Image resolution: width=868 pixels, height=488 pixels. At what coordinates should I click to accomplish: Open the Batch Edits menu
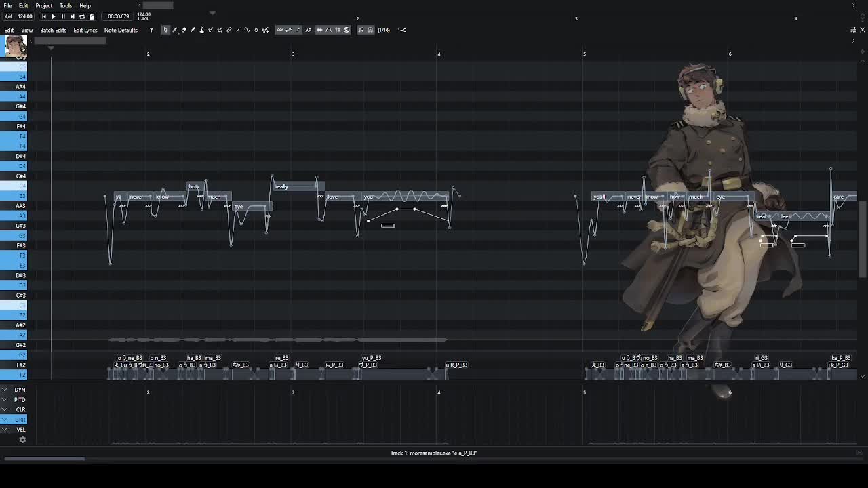point(53,30)
